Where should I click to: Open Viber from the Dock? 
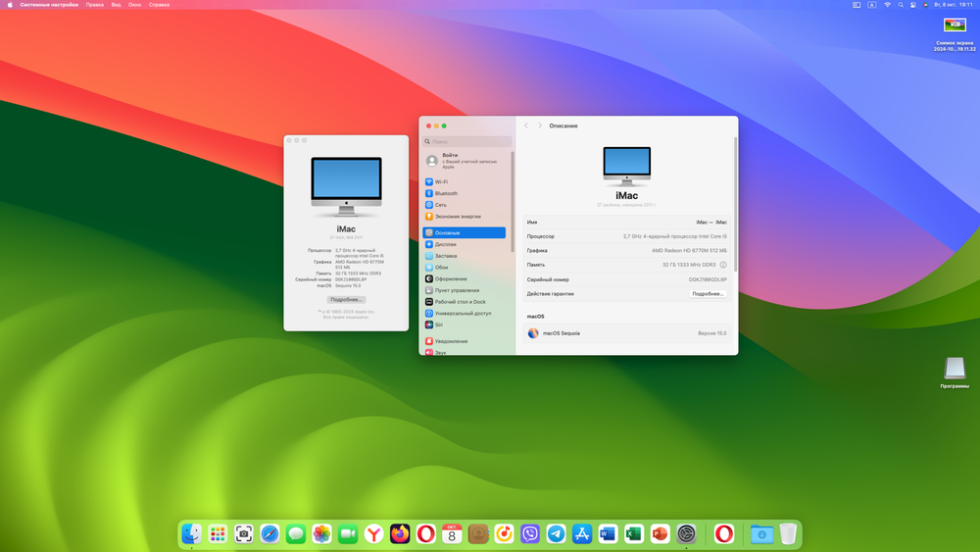coord(530,534)
